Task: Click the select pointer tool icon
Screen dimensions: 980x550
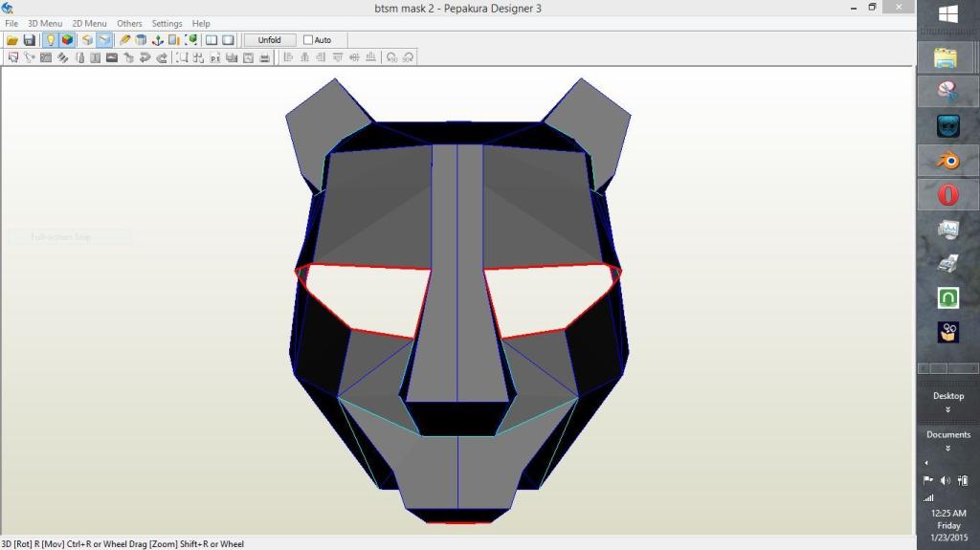Action: [12, 57]
